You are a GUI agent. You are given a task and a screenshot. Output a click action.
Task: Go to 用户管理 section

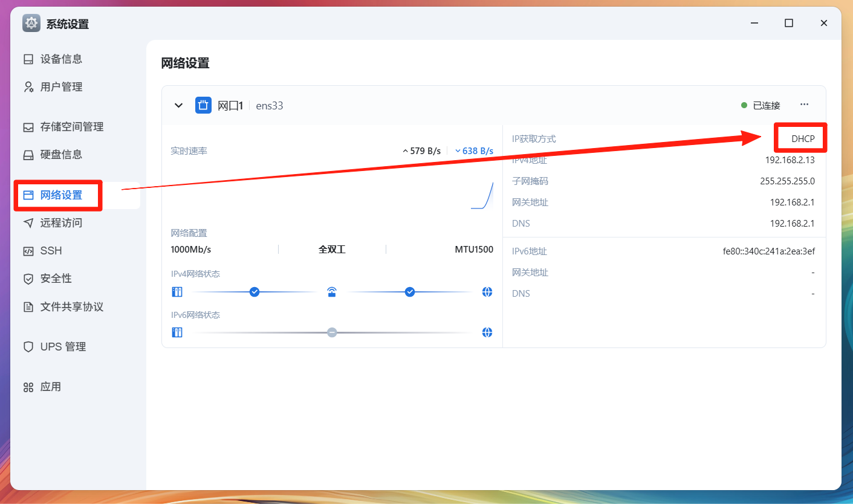point(60,87)
